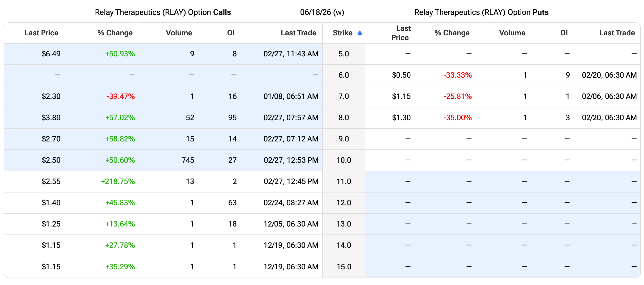Select put last trade 02/06, 06:30 AM

pos(609,97)
